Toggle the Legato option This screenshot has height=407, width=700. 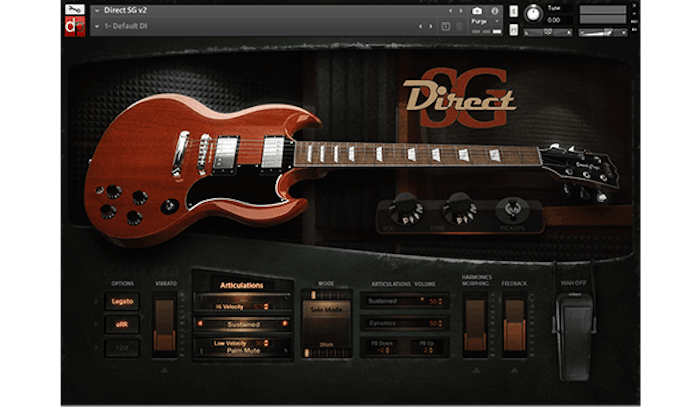[122, 302]
